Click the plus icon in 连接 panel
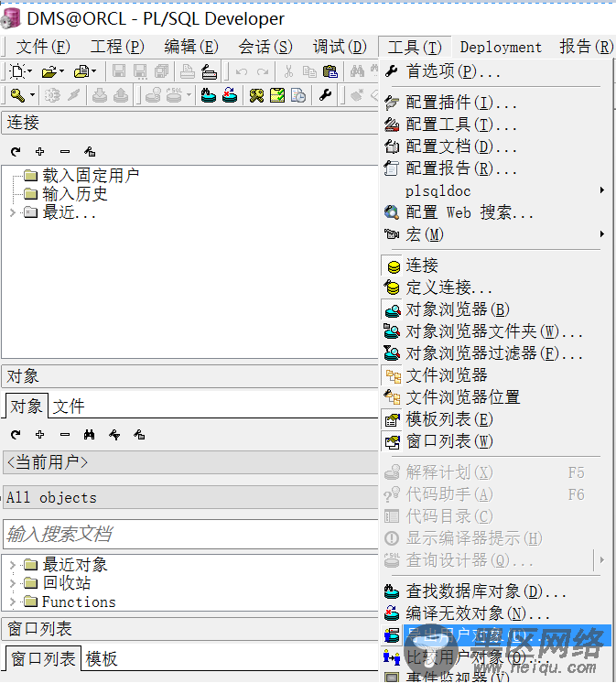The height and width of the screenshot is (683, 616). point(40,152)
